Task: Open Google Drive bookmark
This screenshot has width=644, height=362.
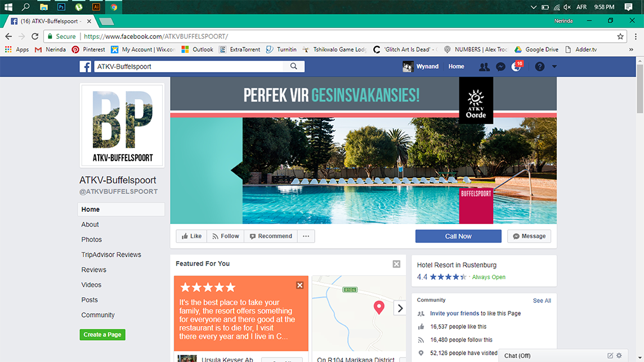Action: click(536, 50)
